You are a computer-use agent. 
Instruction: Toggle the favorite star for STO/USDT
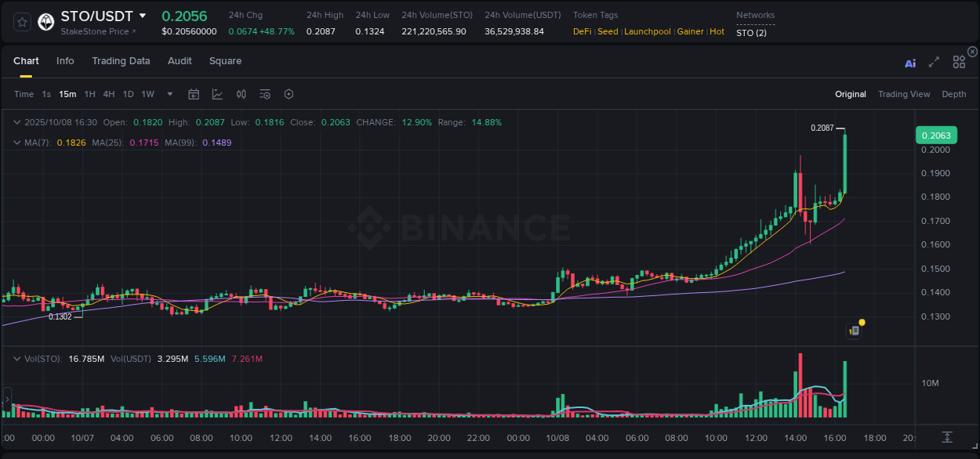pyautogui.click(x=21, y=21)
